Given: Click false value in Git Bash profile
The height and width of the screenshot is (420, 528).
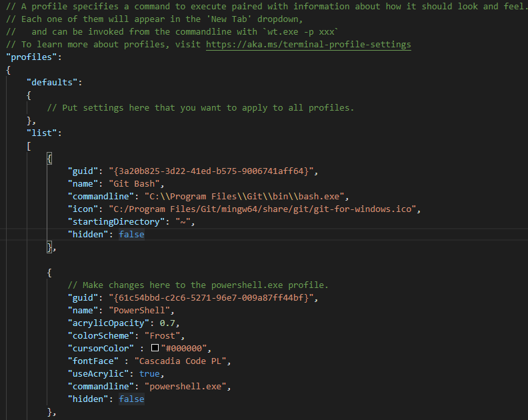Looking at the screenshot, I should coord(131,235).
